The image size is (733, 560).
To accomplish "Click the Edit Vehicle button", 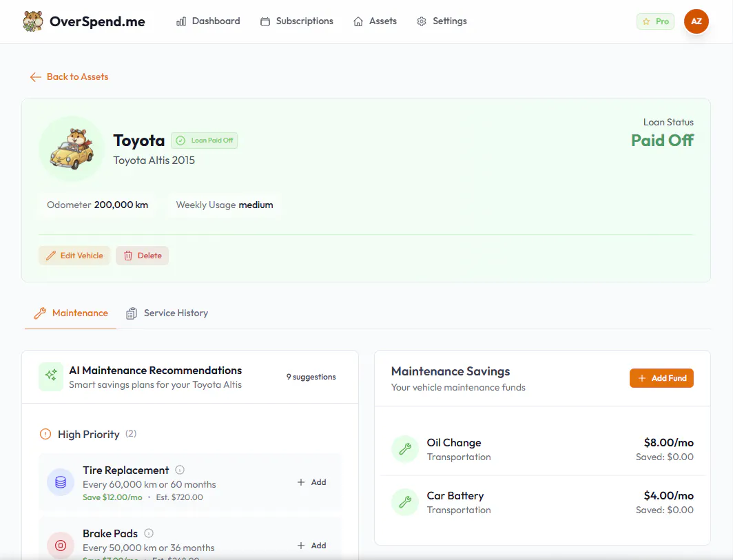I will pyautogui.click(x=74, y=256).
